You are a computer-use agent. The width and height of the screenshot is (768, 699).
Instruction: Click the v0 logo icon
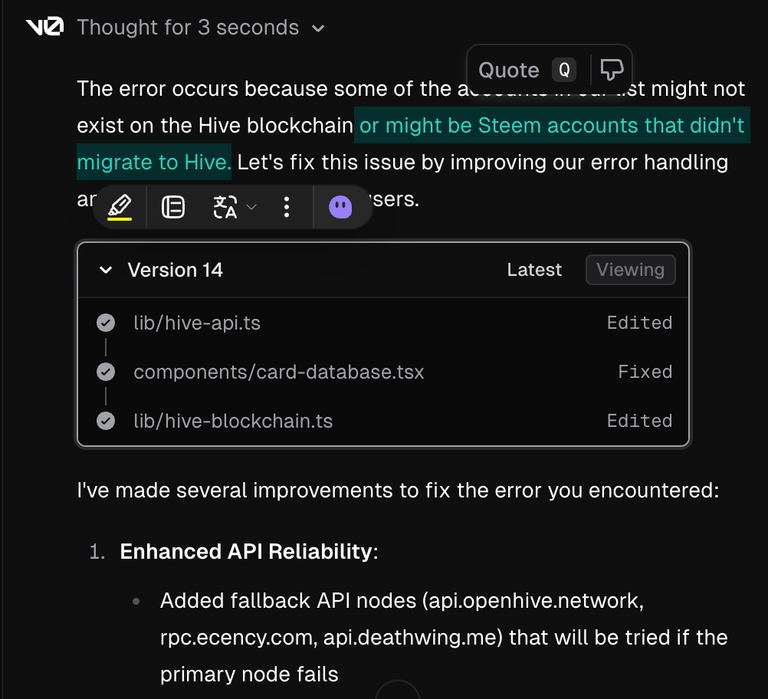coord(45,27)
